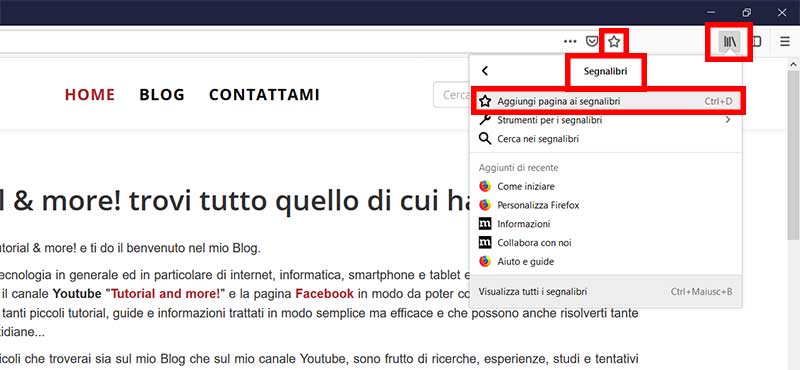Open the BLOG navigation link
The image size is (800, 370).
point(162,95)
